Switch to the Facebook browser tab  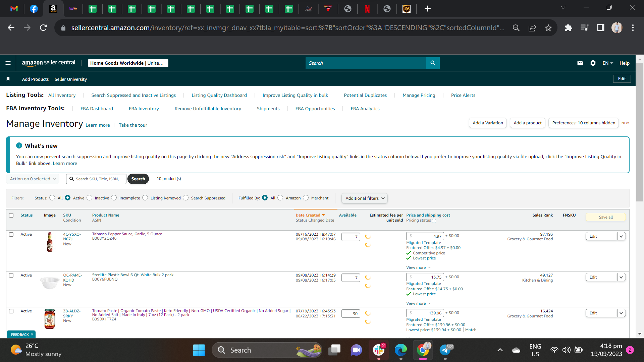(34, 9)
